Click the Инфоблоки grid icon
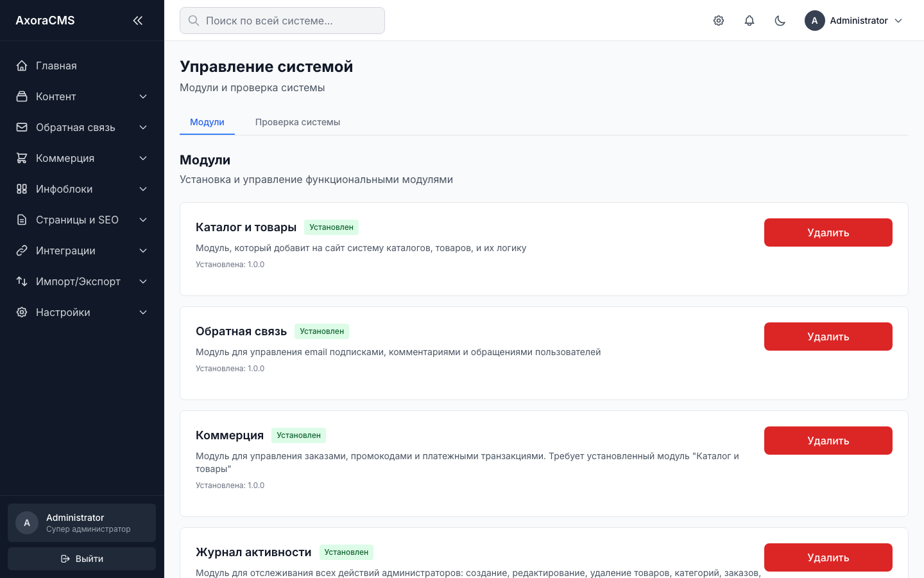924x578 pixels. coord(22,189)
